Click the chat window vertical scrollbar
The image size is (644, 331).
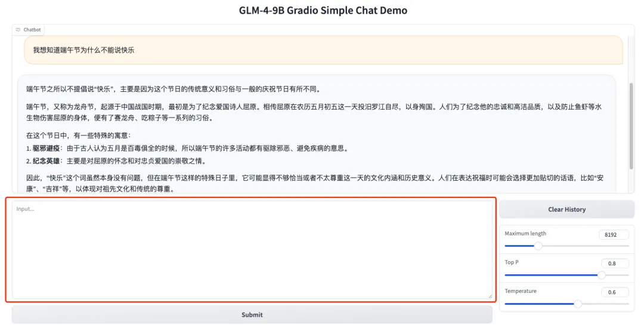click(631, 125)
